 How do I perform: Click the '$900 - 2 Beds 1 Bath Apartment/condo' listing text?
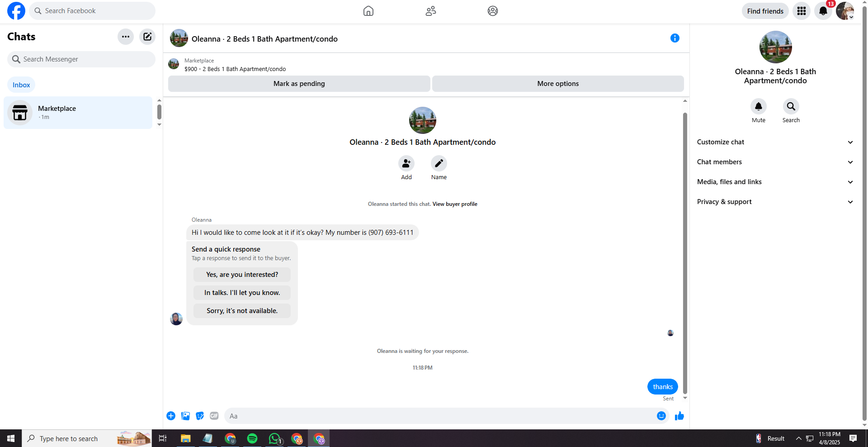[x=235, y=69]
